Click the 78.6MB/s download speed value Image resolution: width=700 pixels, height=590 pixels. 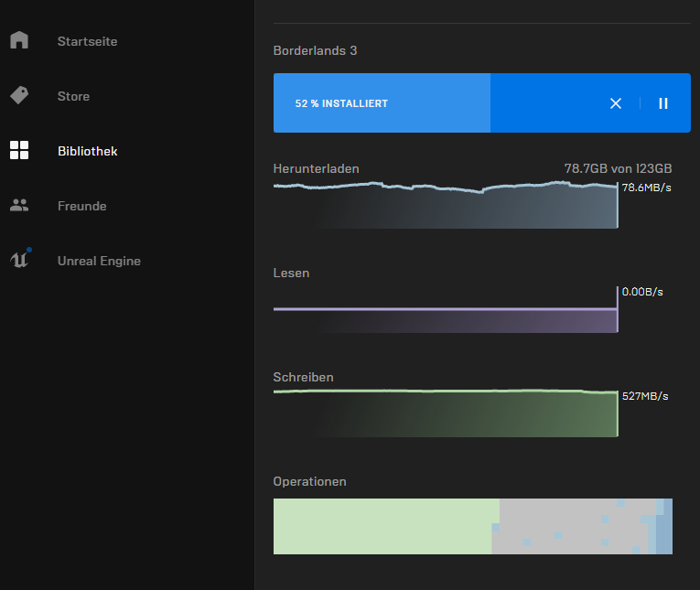tap(646, 188)
